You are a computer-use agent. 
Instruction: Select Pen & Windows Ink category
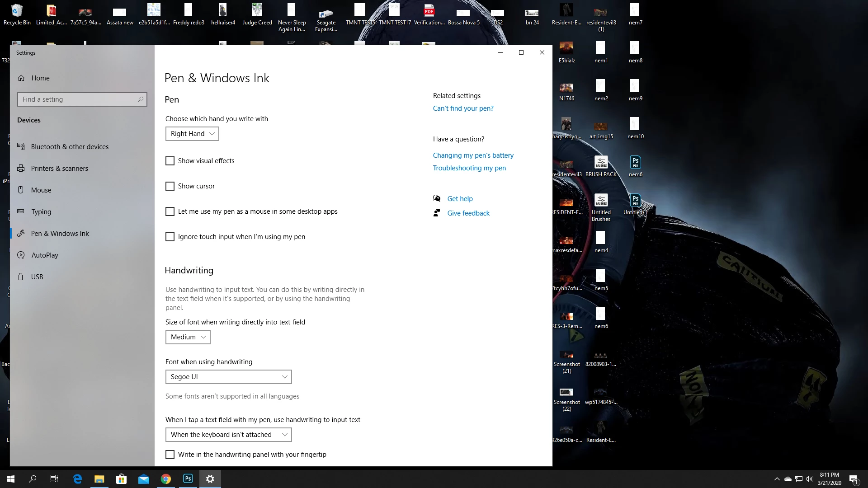pyautogui.click(x=82, y=233)
